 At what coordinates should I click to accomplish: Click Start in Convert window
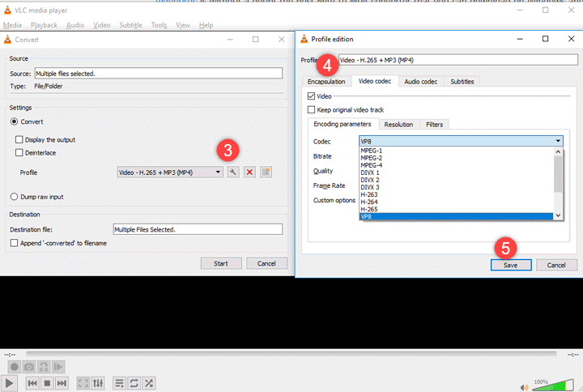[221, 263]
